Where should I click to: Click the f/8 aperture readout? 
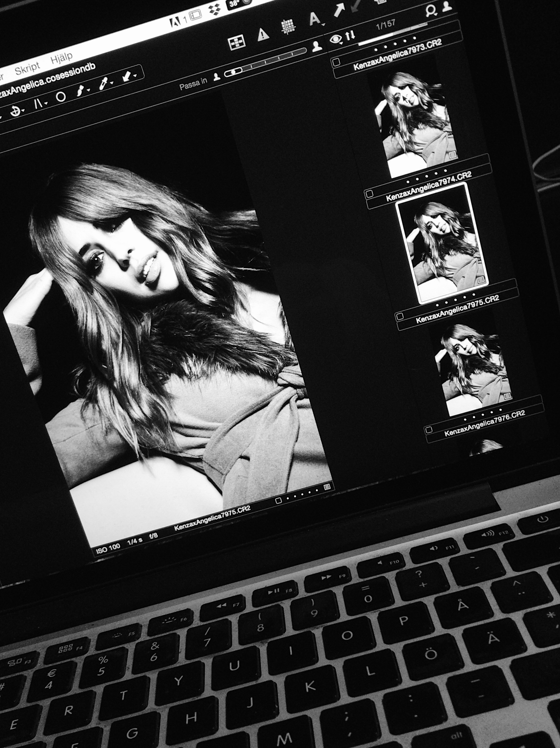153,536
